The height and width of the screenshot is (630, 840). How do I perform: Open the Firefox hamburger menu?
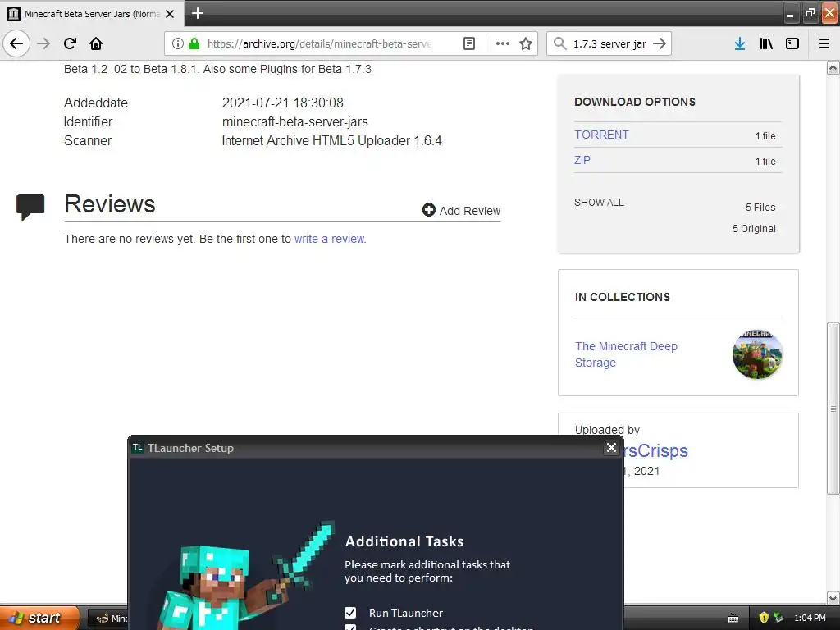click(x=824, y=43)
